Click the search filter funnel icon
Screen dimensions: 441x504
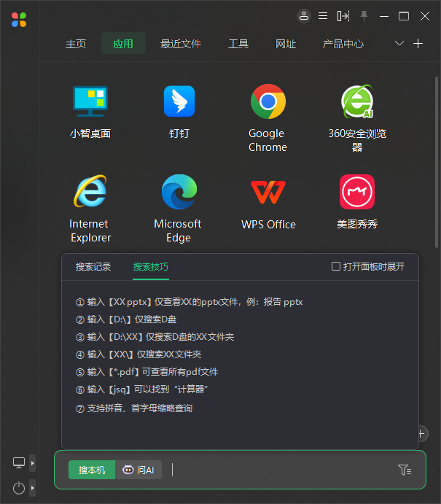click(405, 470)
